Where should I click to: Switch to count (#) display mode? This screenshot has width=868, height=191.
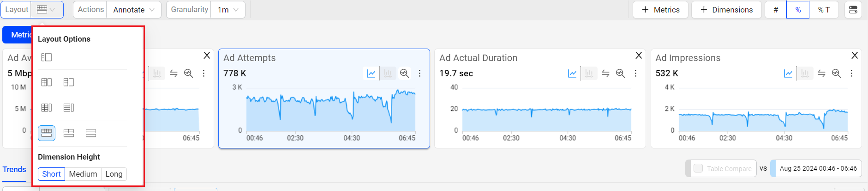point(776,10)
